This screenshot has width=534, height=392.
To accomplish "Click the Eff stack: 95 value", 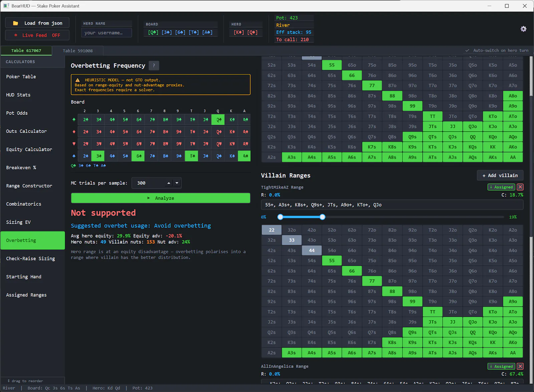I will pos(294,32).
